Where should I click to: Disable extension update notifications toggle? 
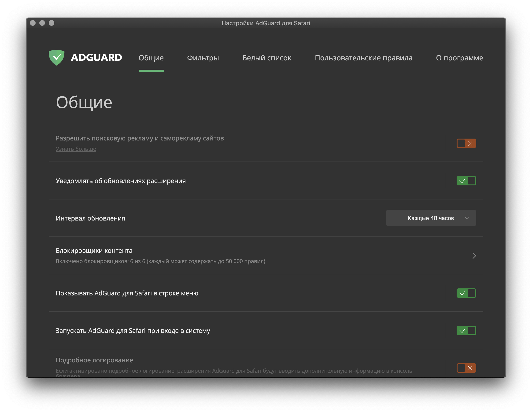tap(466, 181)
